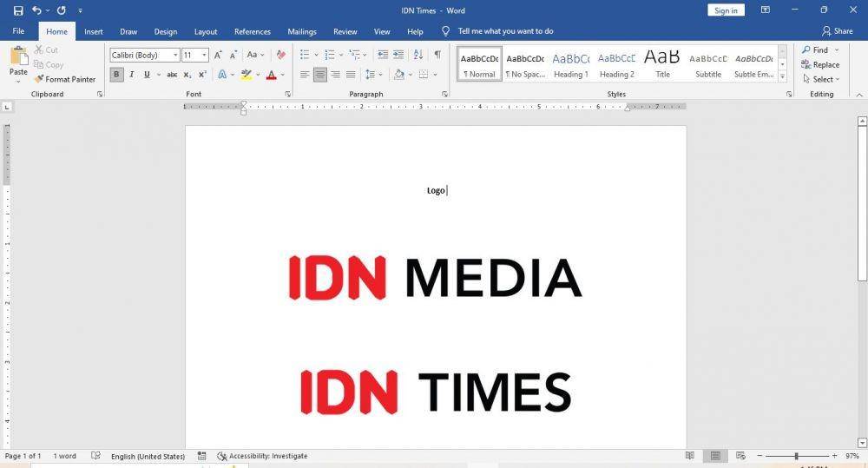This screenshot has width=868, height=468.
Task: Expand the Styles gallery
Action: [x=782, y=77]
